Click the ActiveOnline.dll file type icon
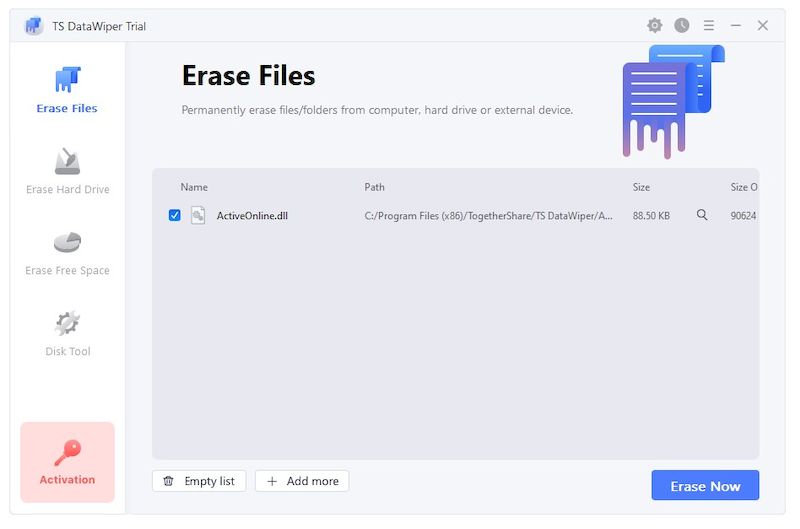 tap(198, 215)
